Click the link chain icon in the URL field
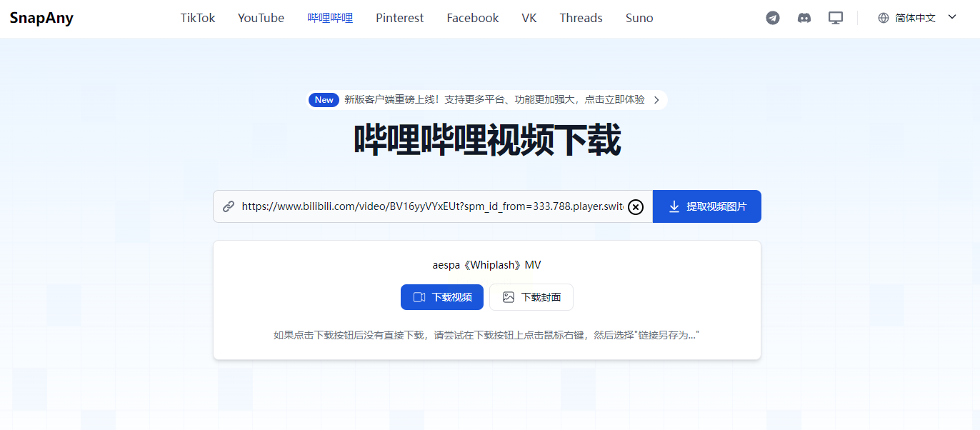 click(x=229, y=206)
